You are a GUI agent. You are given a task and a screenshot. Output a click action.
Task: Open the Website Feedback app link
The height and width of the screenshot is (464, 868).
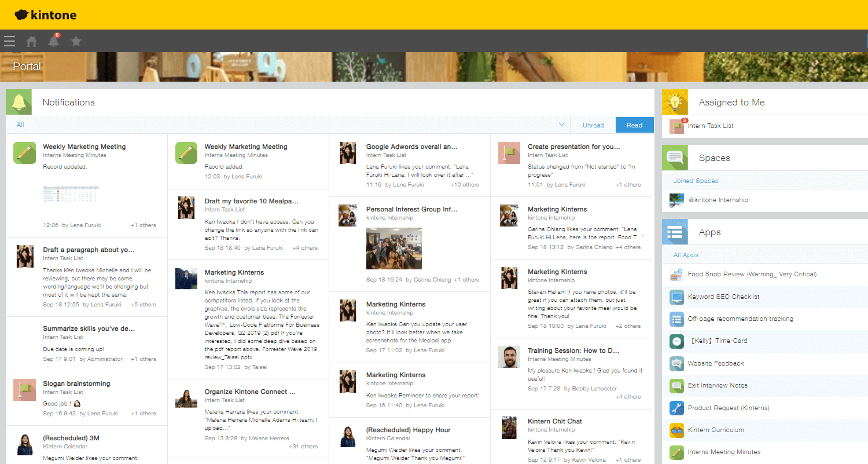(x=716, y=363)
